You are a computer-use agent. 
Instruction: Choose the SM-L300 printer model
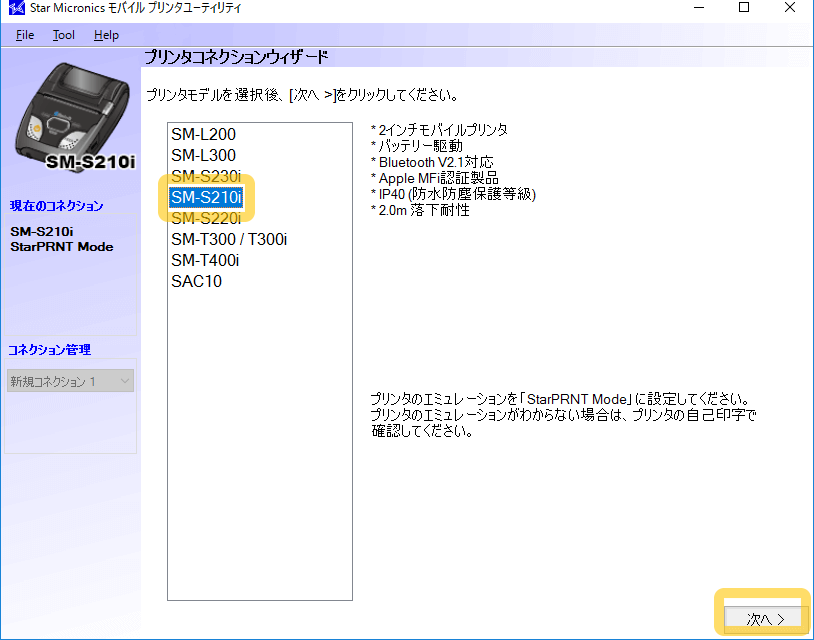click(x=203, y=155)
